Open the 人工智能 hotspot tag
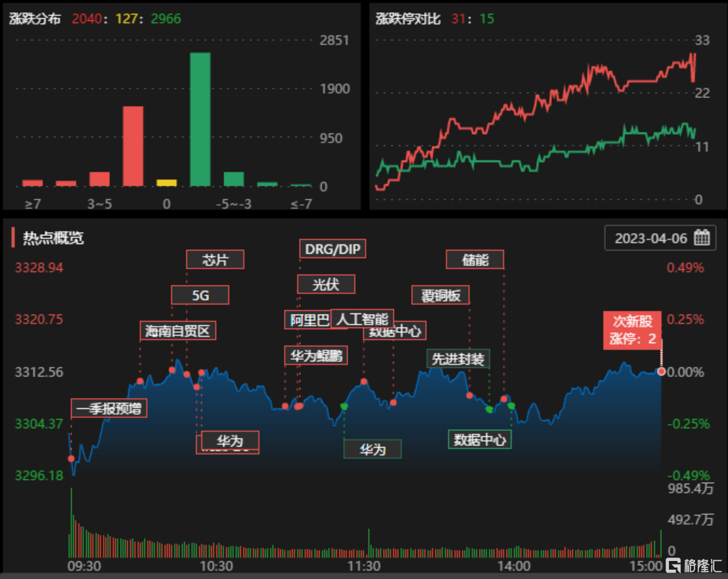Viewport: 728px width, 579px height. (x=362, y=319)
